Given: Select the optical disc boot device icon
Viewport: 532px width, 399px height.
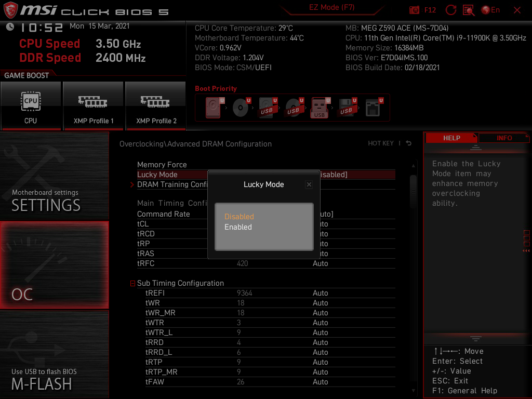Looking at the screenshot, I should tap(241, 108).
